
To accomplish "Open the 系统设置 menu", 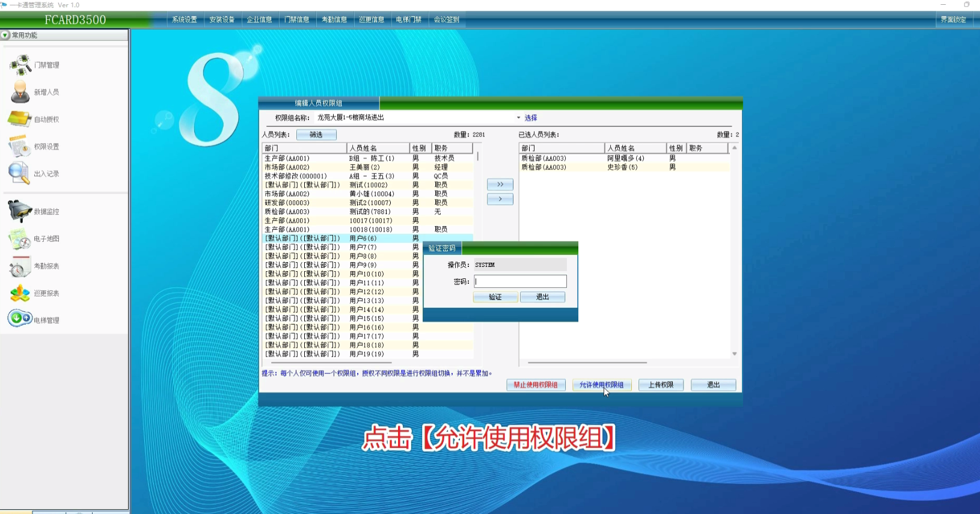I will click(x=185, y=20).
